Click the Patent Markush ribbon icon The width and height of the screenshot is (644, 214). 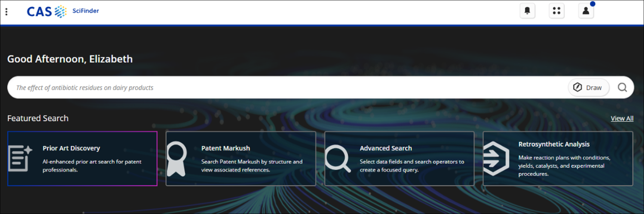pyautogui.click(x=177, y=159)
